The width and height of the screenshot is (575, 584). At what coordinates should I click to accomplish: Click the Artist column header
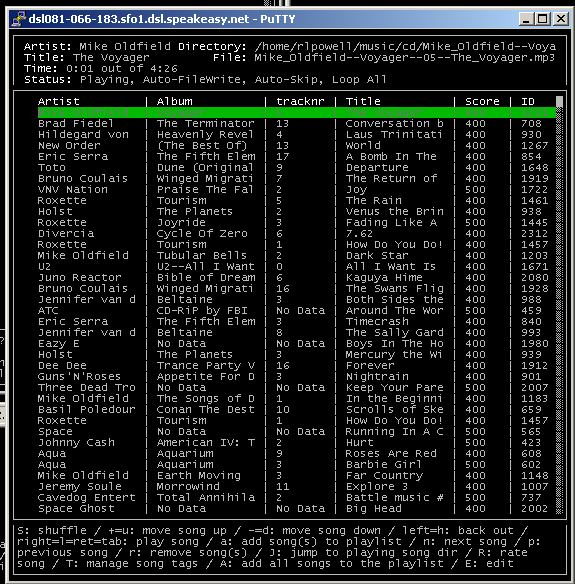tap(58, 101)
